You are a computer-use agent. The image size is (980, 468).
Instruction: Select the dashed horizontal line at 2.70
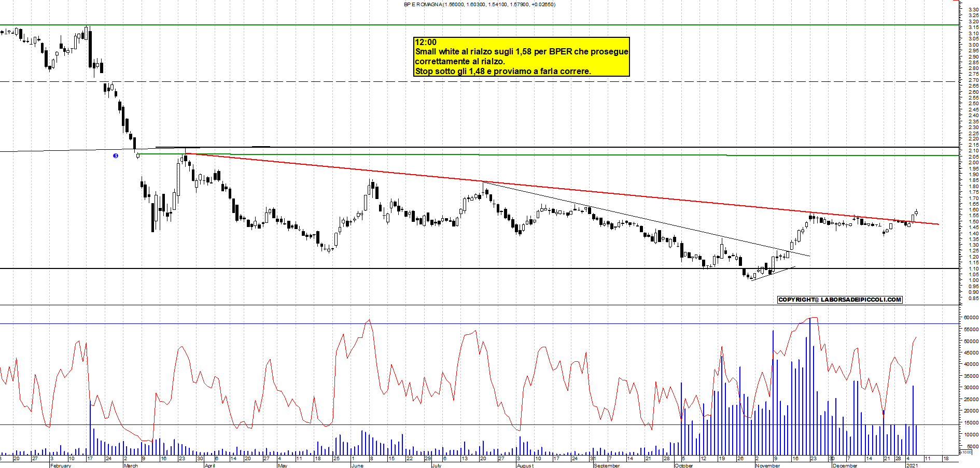click(x=479, y=81)
